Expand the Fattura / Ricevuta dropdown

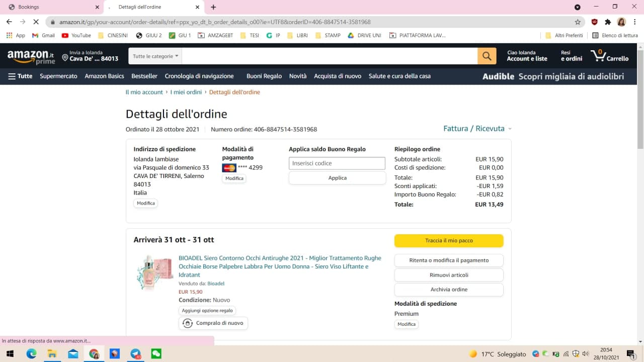pos(476,129)
